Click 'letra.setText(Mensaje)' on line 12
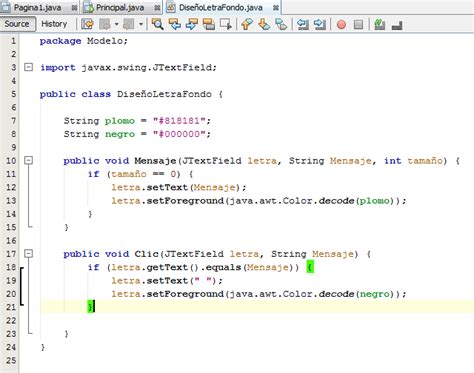Image resolution: width=474 pixels, height=373 pixels. click(x=176, y=188)
